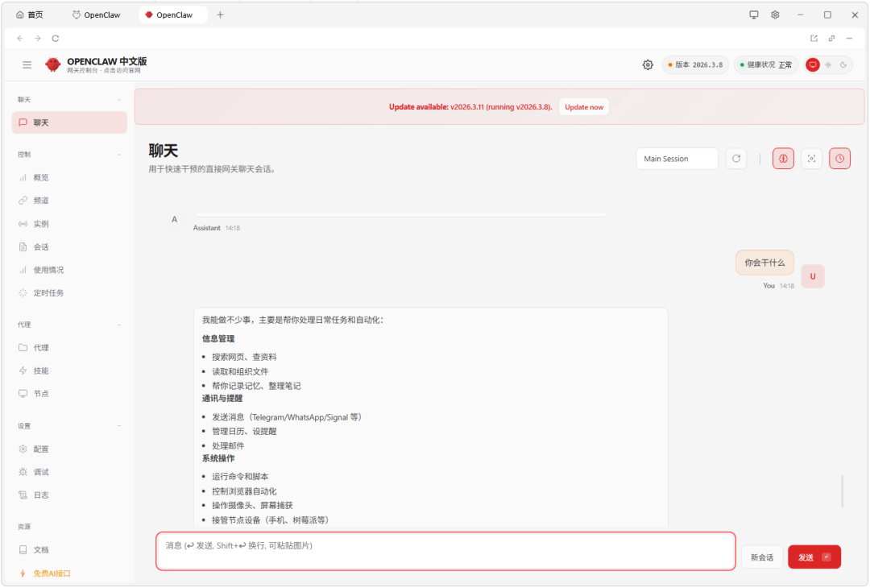Check the 健康状况 正常 health status badge
870x588 pixels.
pyautogui.click(x=765, y=64)
